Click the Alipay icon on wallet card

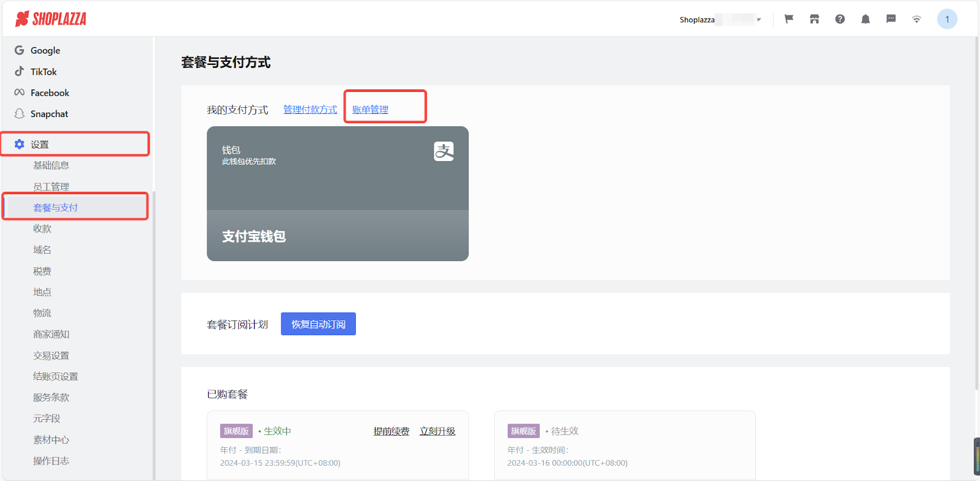[444, 151]
